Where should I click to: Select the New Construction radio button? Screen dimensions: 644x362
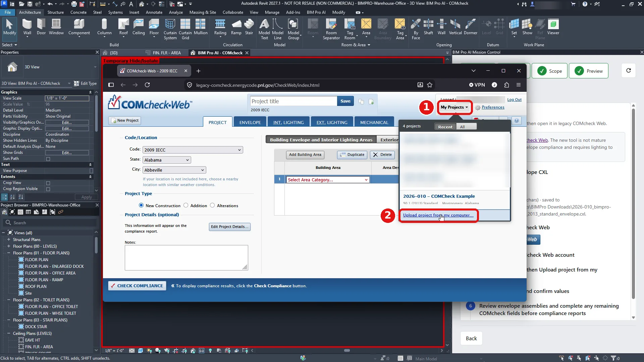click(141, 205)
